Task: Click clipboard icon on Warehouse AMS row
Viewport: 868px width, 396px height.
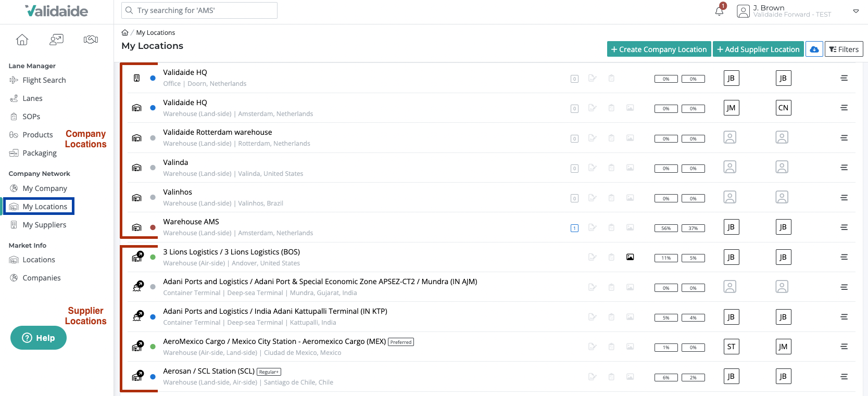Action: 611,227
